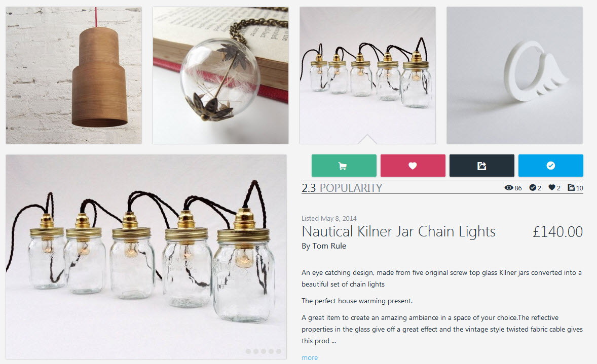
Task: Click the blue checkmark button
Action: [x=550, y=166]
